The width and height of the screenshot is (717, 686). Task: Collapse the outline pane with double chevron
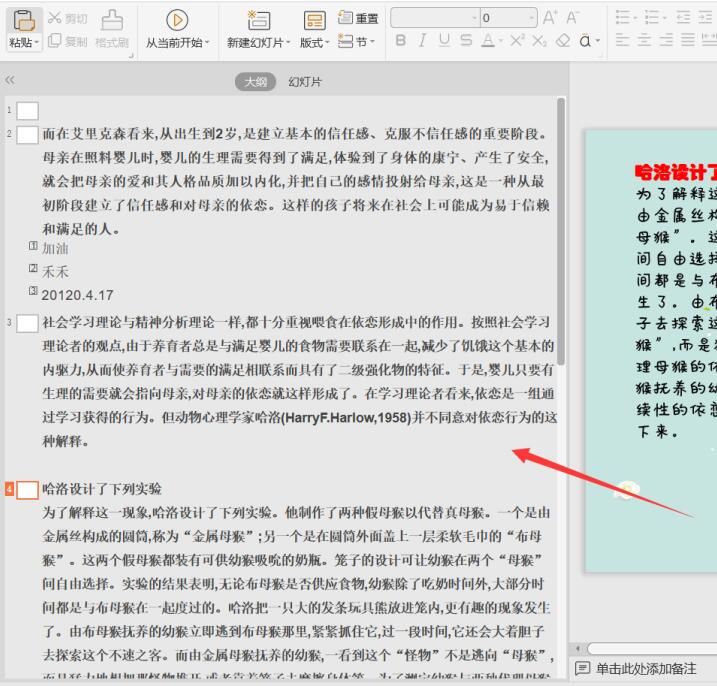pyautogui.click(x=10, y=80)
